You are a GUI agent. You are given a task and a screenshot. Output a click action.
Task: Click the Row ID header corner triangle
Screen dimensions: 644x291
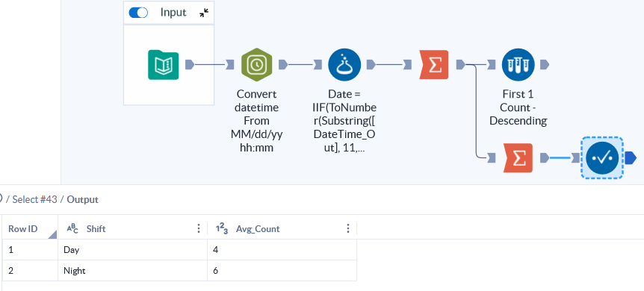[52, 234]
